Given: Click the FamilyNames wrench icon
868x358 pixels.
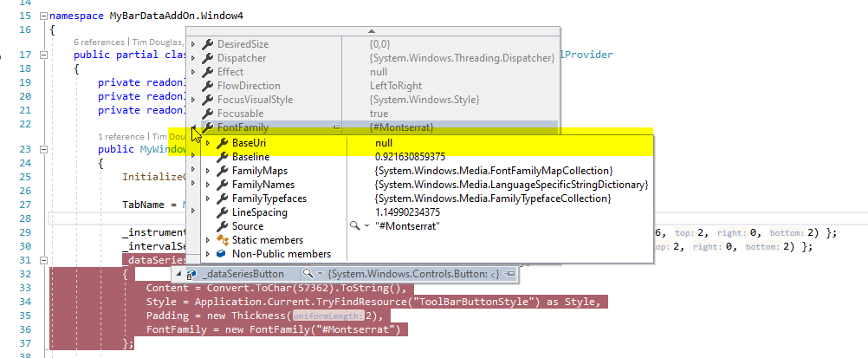Looking at the screenshot, I should tap(222, 185).
